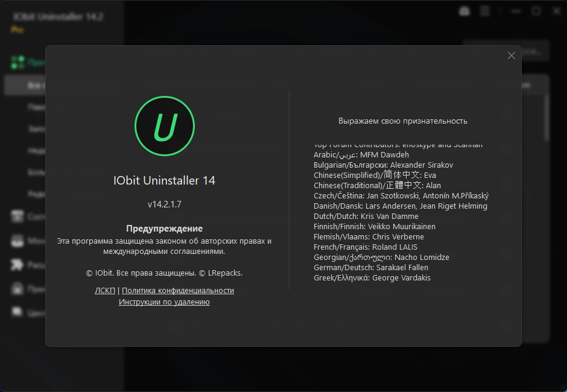
Task: Select the French credit 'Roland LALIS'
Action: click(365, 247)
